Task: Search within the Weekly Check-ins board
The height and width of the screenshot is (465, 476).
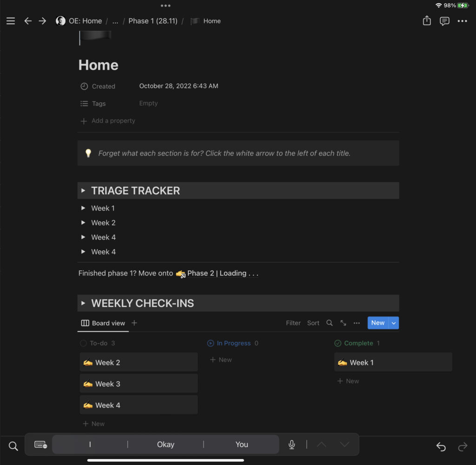Action: coord(330,323)
